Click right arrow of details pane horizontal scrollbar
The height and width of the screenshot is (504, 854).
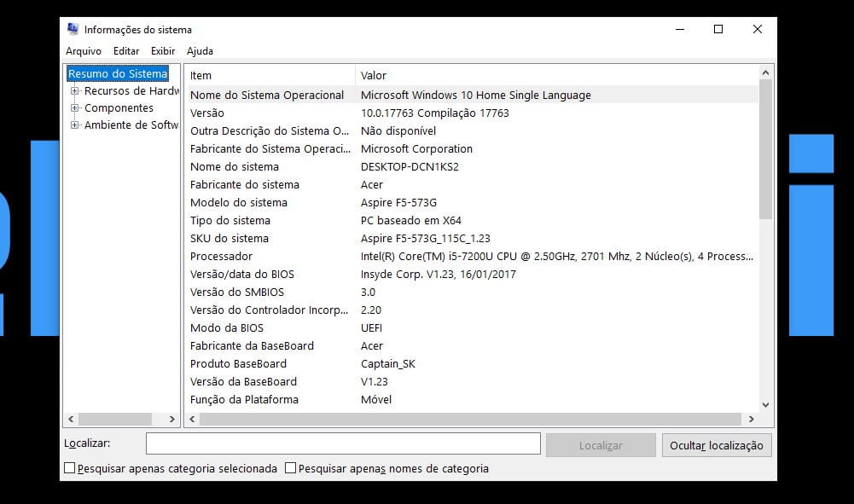coord(752,419)
